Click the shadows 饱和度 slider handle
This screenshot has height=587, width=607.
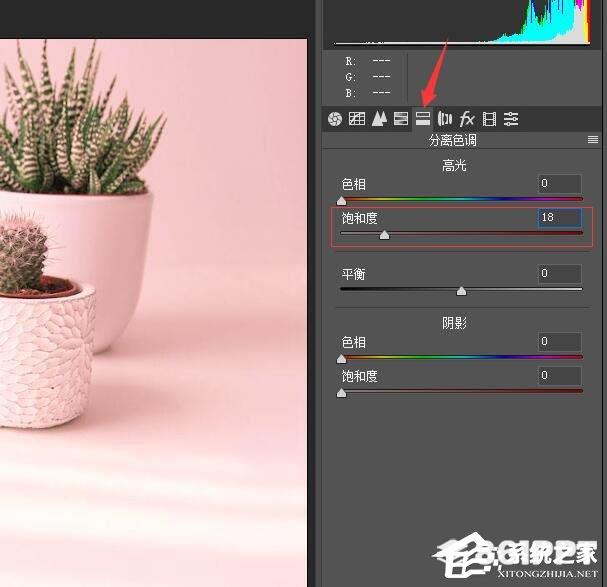pyautogui.click(x=341, y=393)
